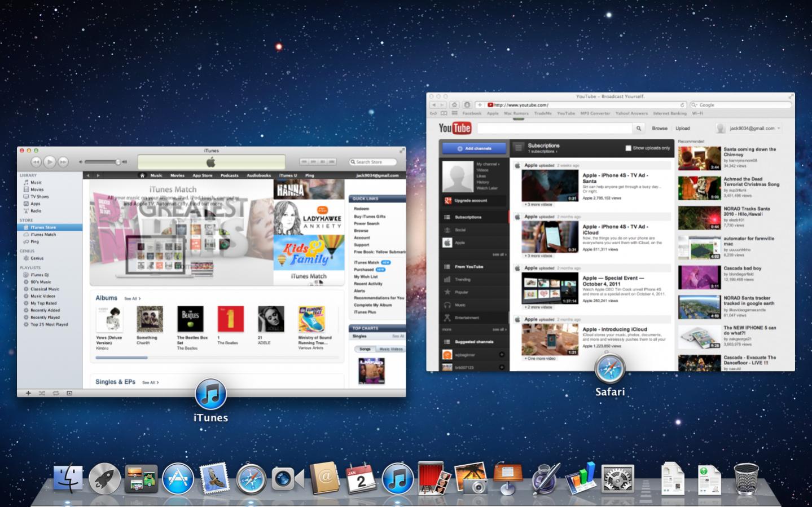Select iTunes Match in the iTunes sidebar
The image size is (812, 507).
pos(43,235)
